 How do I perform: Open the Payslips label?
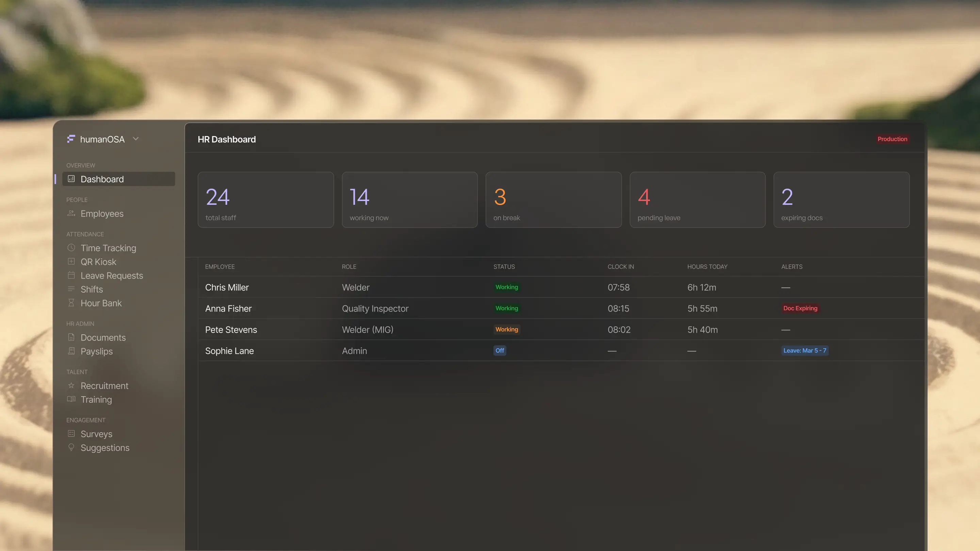click(x=97, y=351)
